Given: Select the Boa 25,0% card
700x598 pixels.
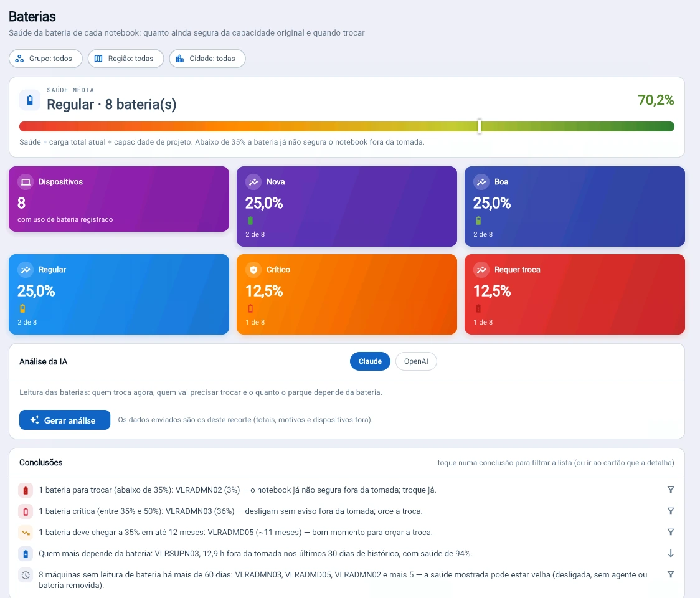Looking at the screenshot, I should pos(575,206).
